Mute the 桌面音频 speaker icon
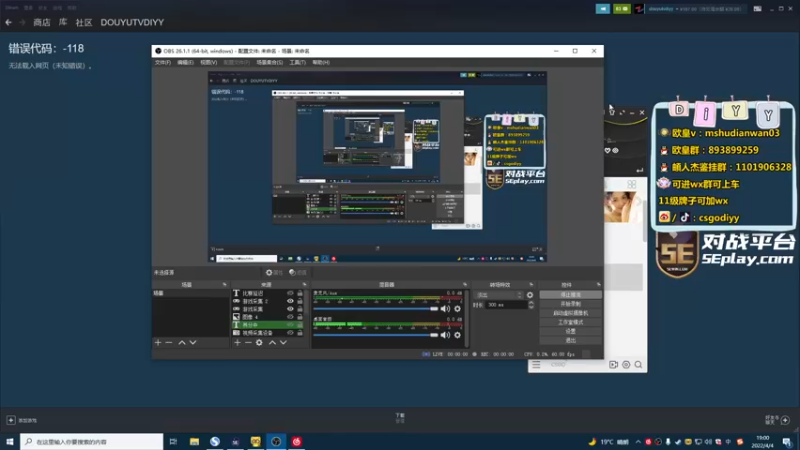This screenshot has width=800, height=450. pyautogui.click(x=445, y=335)
